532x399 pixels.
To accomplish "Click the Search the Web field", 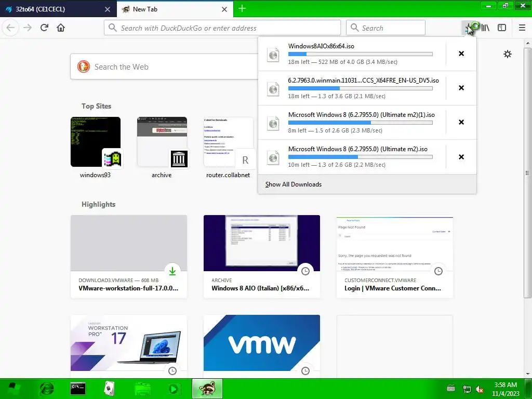I will [x=164, y=67].
